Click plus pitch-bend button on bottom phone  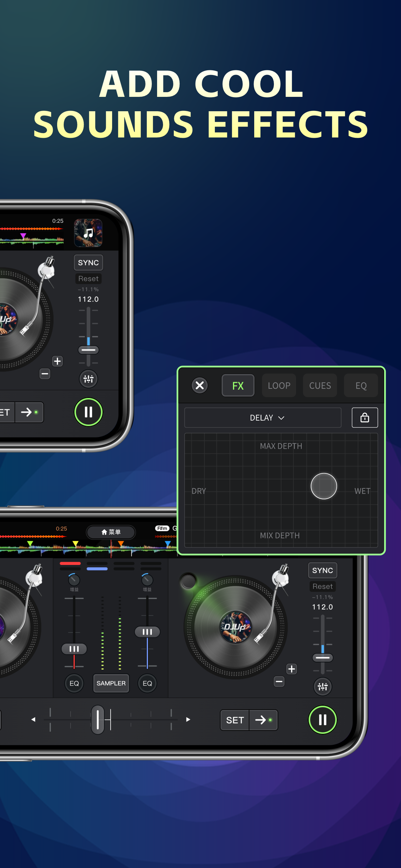pyautogui.click(x=292, y=669)
